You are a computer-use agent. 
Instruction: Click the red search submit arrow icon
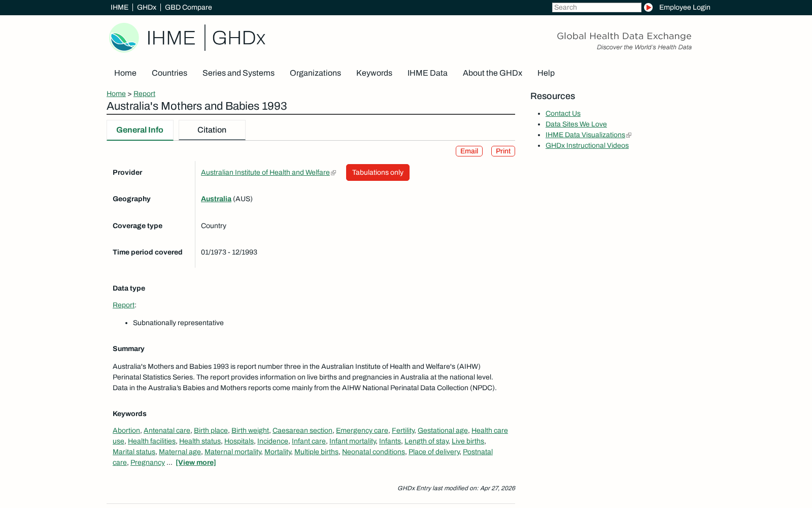point(648,7)
